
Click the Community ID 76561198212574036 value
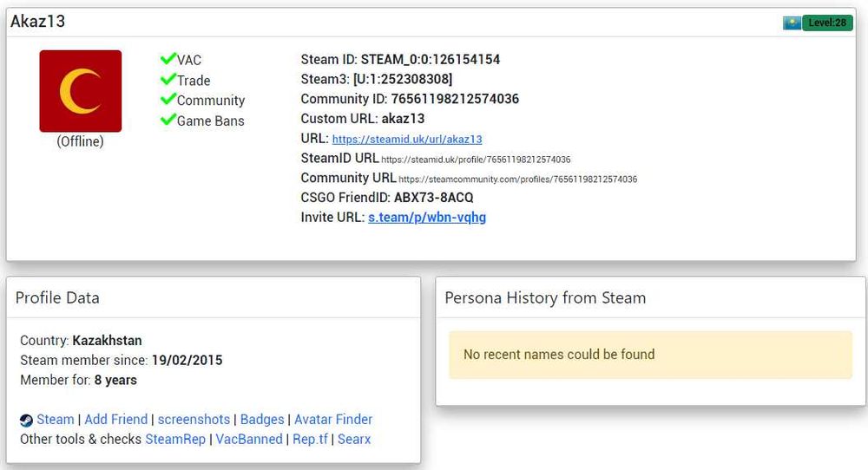point(455,99)
